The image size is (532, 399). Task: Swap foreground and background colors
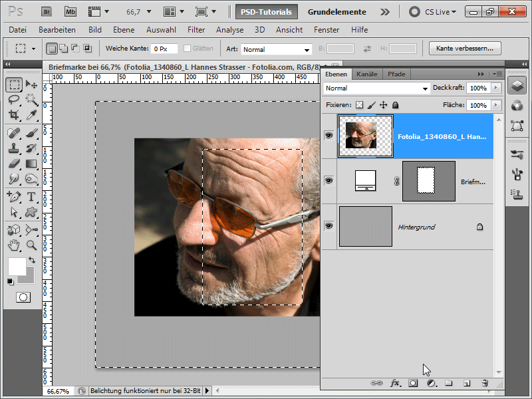(x=32, y=260)
